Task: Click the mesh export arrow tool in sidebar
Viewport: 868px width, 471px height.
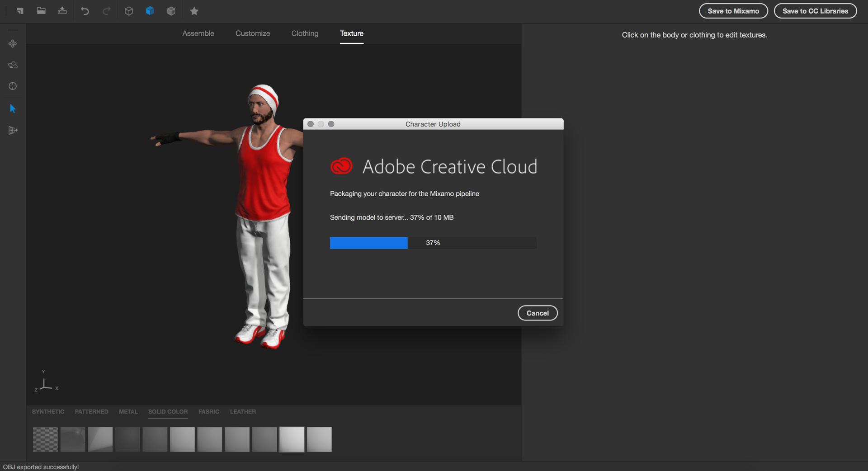Action: 13,131
